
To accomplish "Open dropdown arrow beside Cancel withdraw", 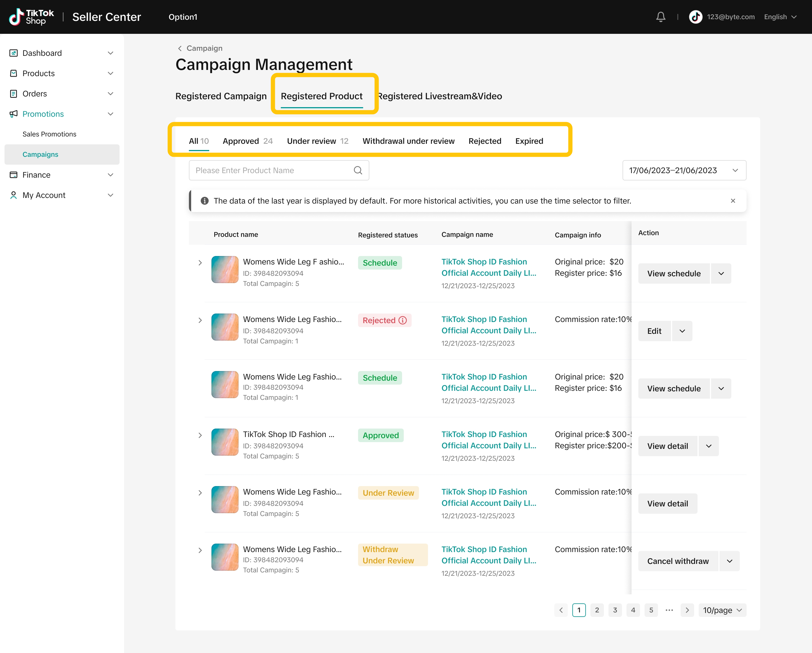I will 729,561.
